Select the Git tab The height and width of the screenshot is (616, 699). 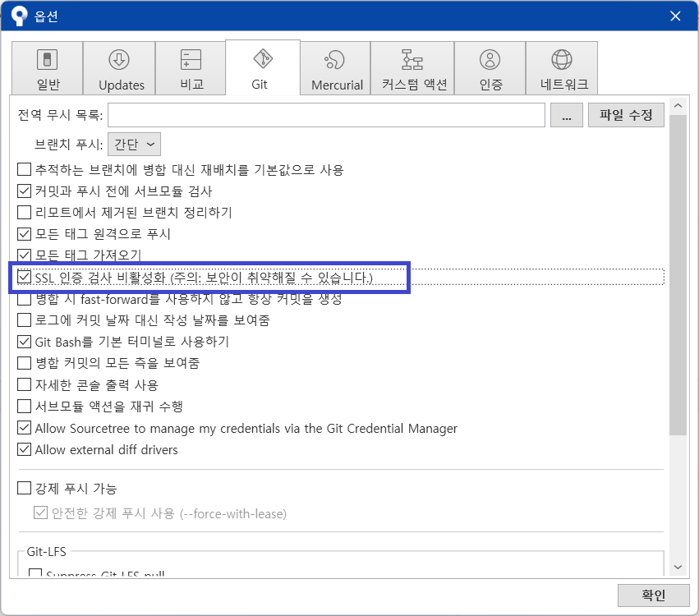click(x=263, y=67)
